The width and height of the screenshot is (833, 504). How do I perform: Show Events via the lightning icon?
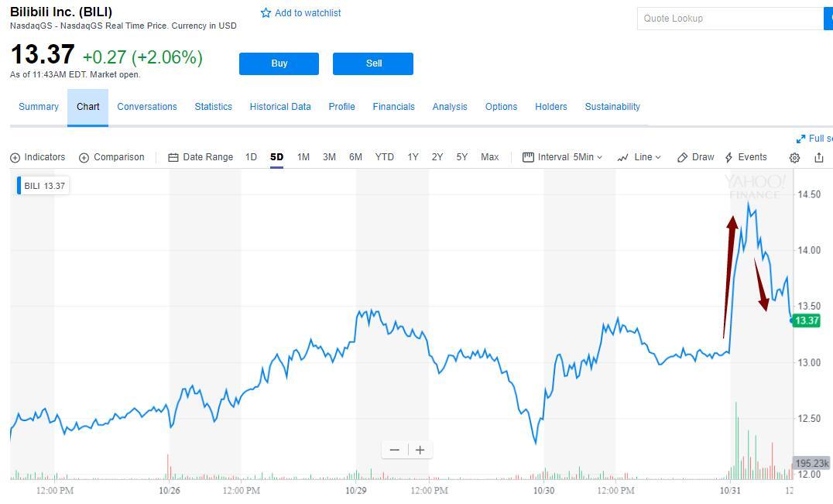tap(729, 158)
